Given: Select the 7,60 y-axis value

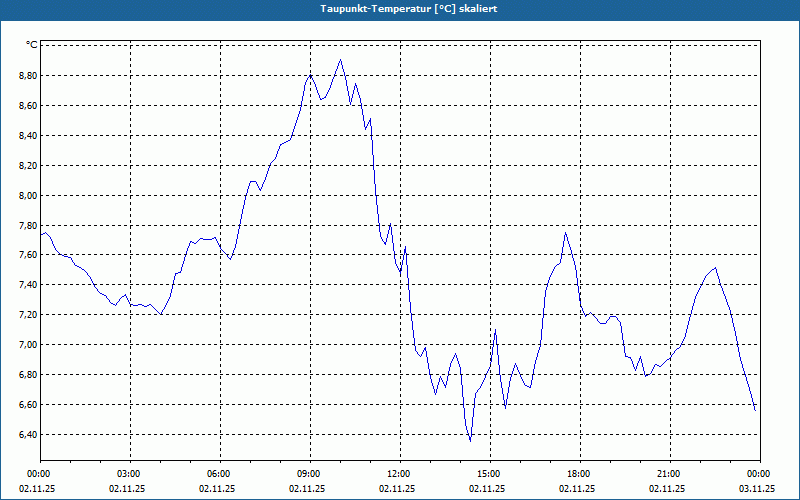Looking at the screenshot, I should point(27,255).
